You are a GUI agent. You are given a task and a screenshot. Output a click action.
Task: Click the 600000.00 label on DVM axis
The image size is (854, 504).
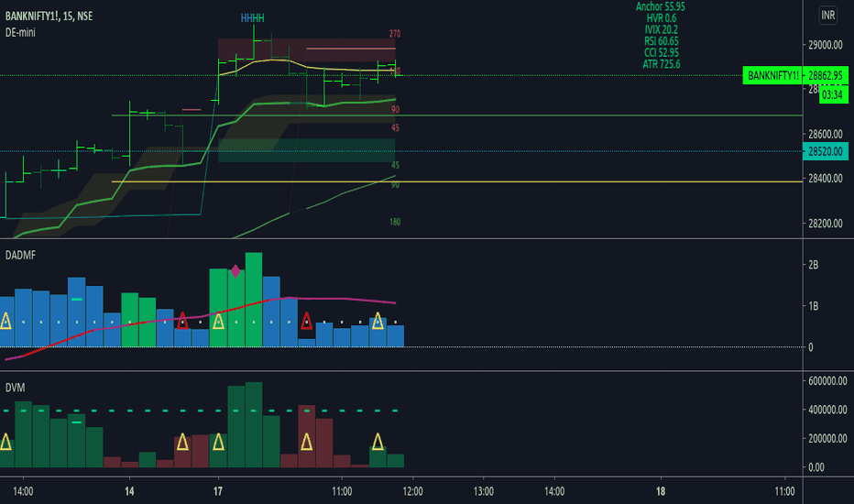click(x=827, y=381)
